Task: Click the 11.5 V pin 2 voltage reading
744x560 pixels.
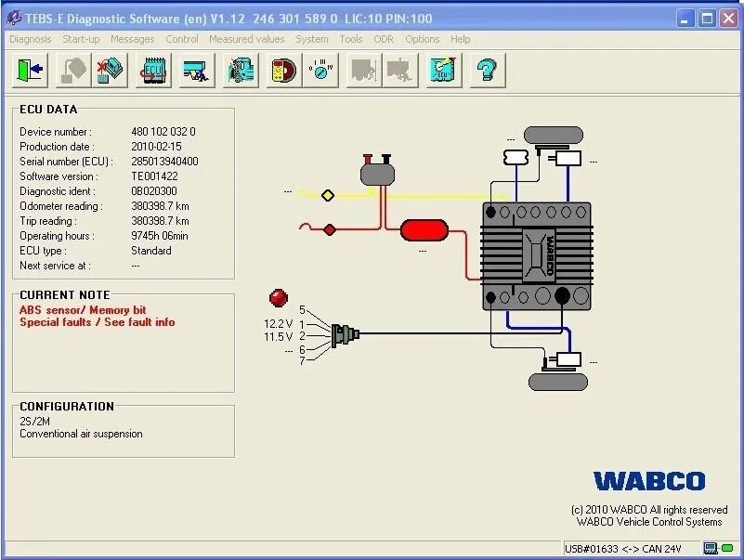Action: point(278,337)
